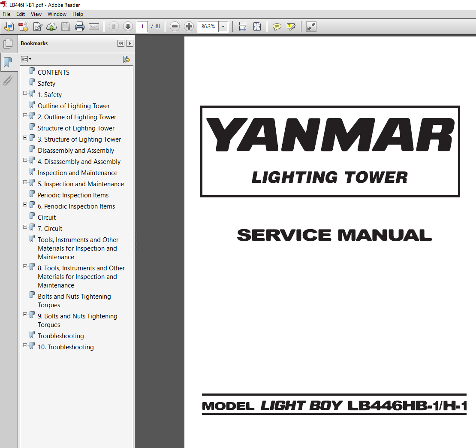476x448 pixels.
Task: Collapse the Bookmarks pane with double arrow
Action: (x=121, y=43)
